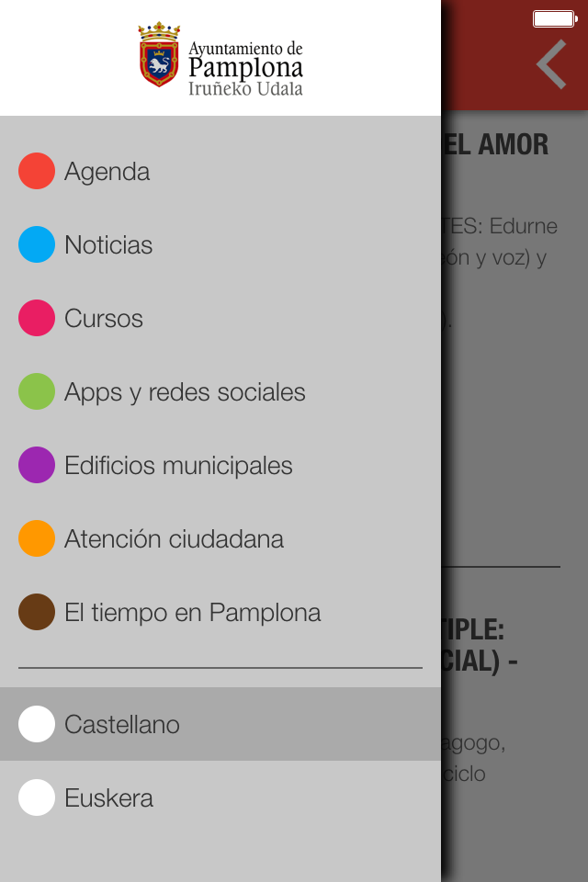Click the purple Edificios municipales circle
The height and width of the screenshot is (882, 588).
tap(37, 465)
